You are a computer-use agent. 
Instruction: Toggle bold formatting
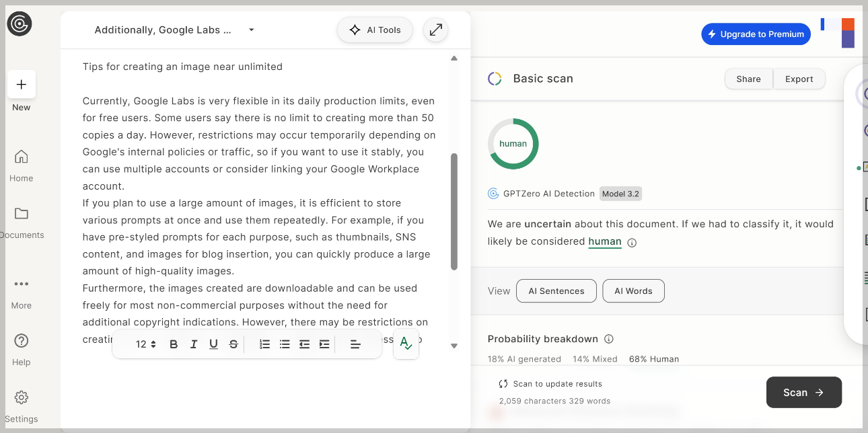tap(174, 344)
